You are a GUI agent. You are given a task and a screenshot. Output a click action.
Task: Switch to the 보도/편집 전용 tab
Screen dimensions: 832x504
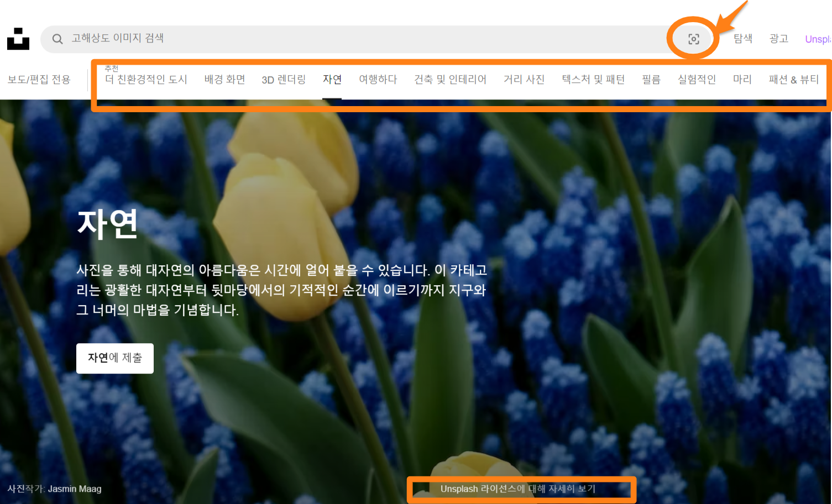[x=38, y=79]
